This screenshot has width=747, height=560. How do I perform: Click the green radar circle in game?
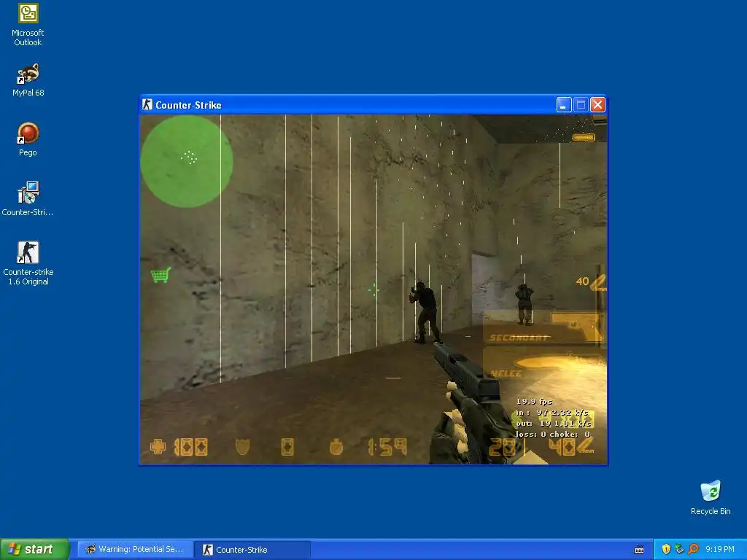[x=187, y=161]
